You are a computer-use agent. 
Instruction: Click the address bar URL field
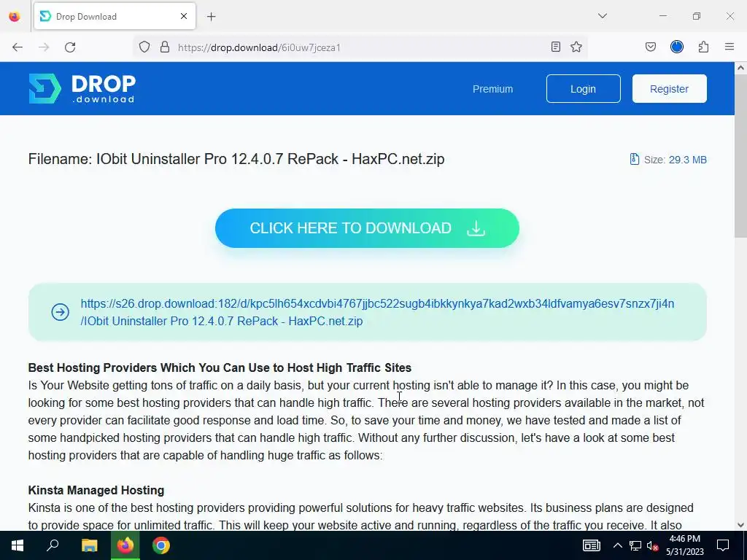click(362, 47)
